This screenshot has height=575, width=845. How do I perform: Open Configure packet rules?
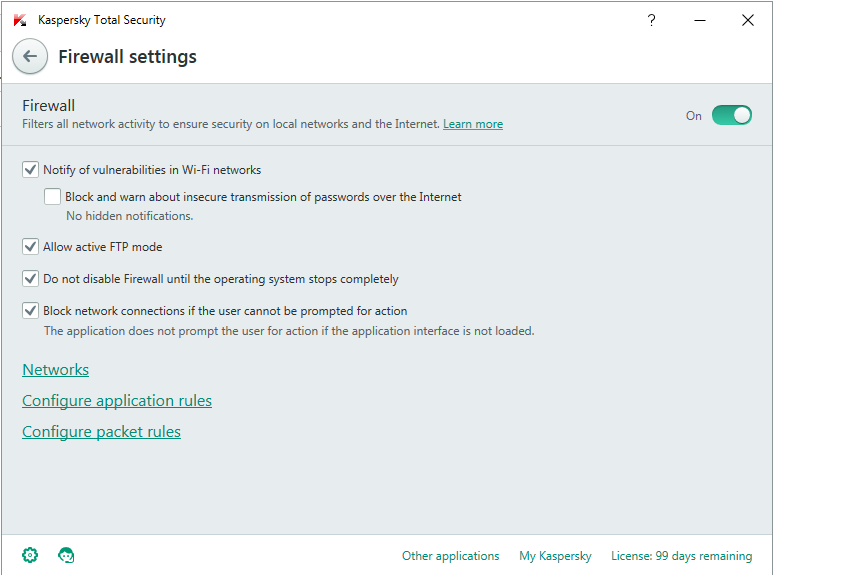[x=102, y=432]
